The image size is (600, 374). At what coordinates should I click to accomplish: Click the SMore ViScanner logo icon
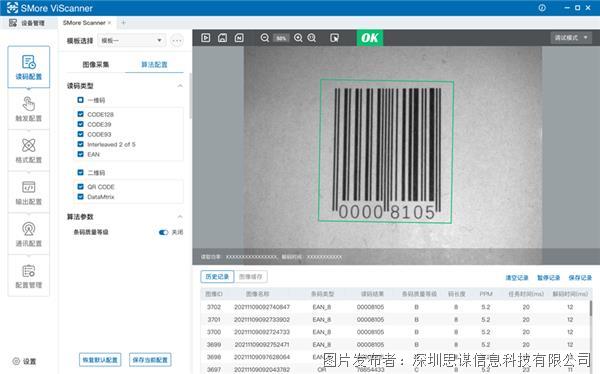click(12, 8)
